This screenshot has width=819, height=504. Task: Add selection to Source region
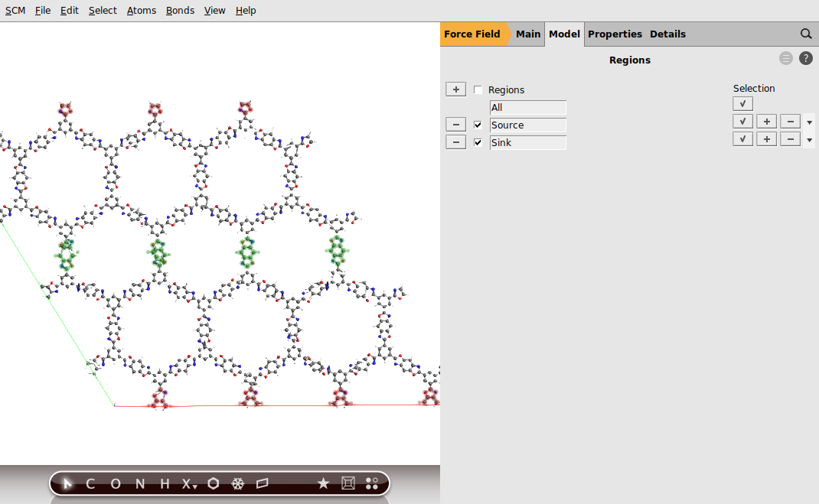click(767, 122)
